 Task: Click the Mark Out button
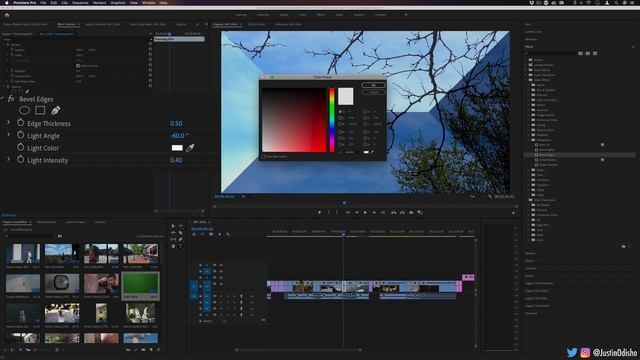click(337, 212)
